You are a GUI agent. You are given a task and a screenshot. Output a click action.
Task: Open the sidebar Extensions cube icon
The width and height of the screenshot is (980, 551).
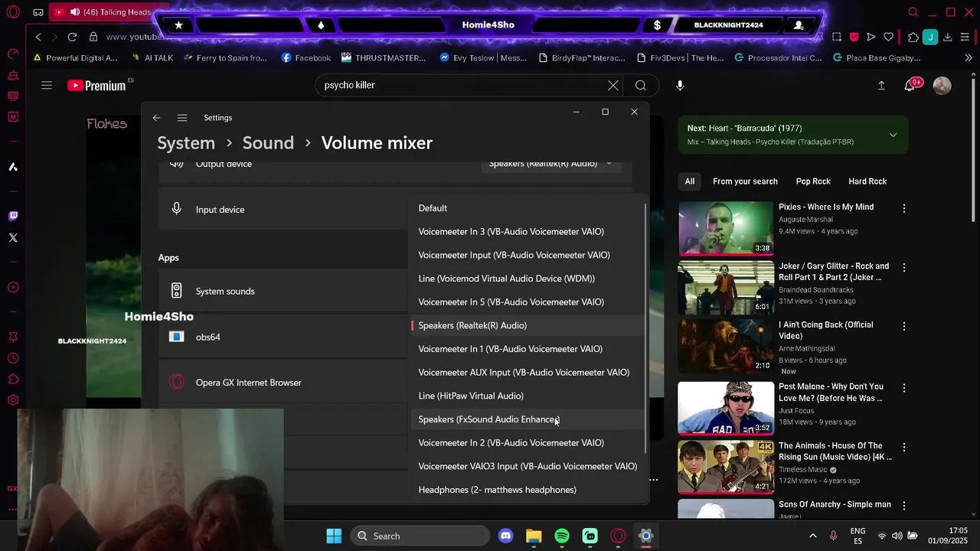[13, 380]
